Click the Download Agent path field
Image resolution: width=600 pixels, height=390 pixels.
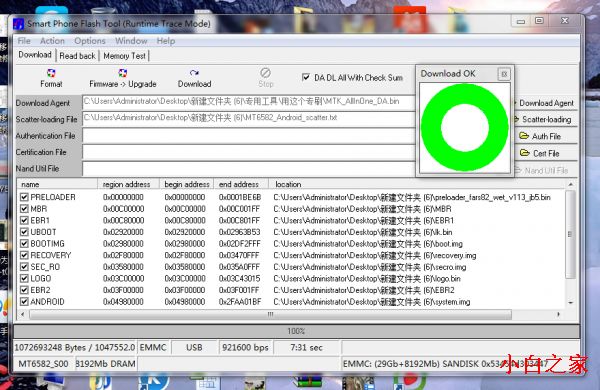249,102
